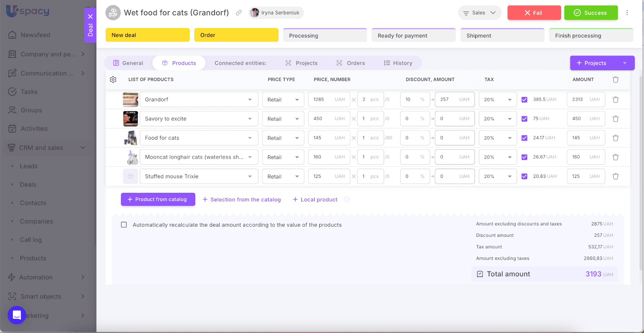
Task: Copy deal link via chain icon
Action: (x=239, y=13)
